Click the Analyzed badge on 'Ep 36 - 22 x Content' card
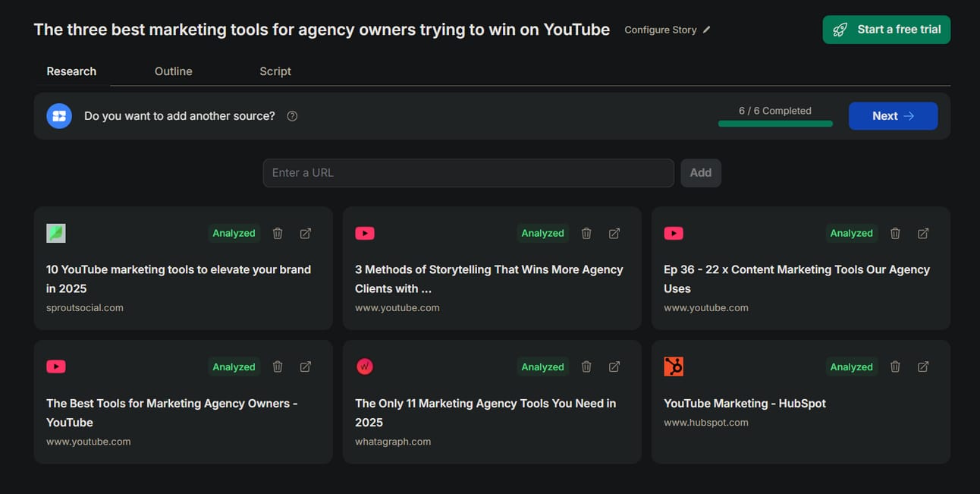The image size is (980, 494). tap(851, 234)
